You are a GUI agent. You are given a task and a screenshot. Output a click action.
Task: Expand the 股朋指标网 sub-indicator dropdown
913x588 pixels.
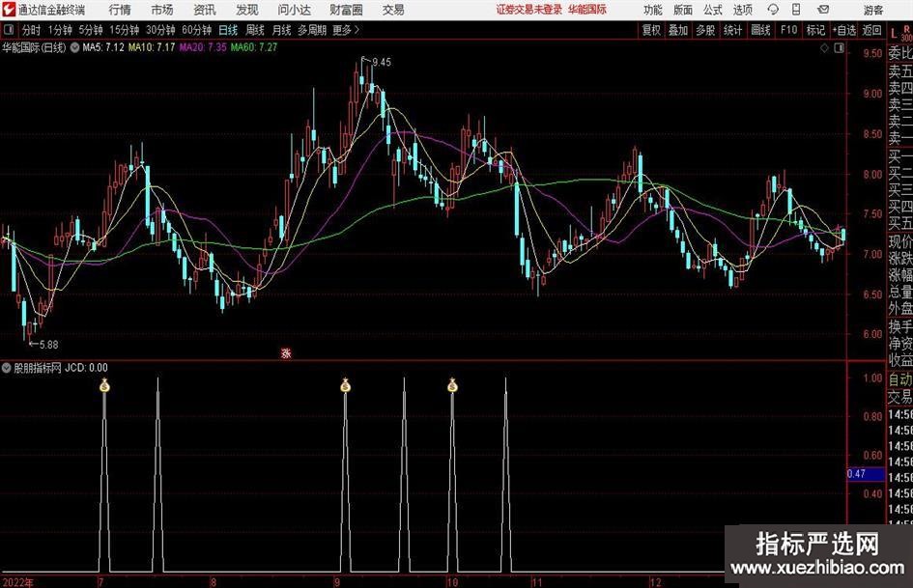click(7, 368)
